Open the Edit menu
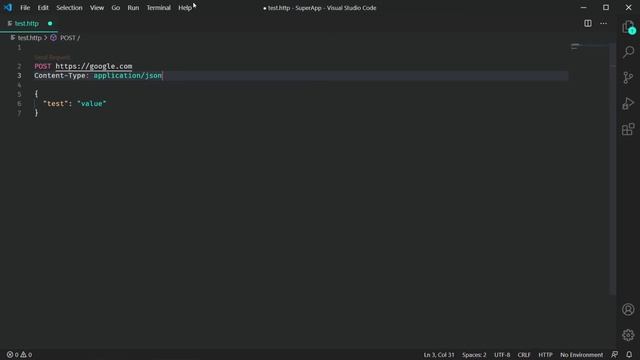640x360 pixels. (43, 8)
